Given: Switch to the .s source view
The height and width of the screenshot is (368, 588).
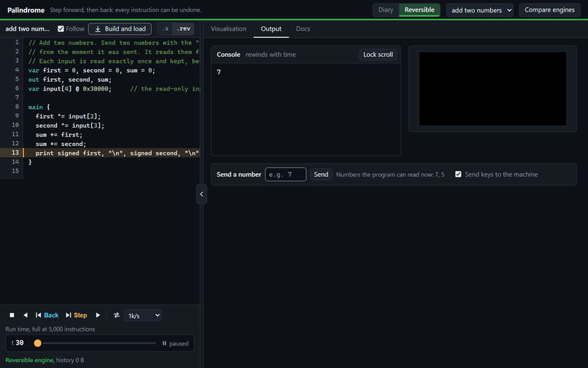Looking at the screenshot, I should pyautogui.click(x=166, y=29).
